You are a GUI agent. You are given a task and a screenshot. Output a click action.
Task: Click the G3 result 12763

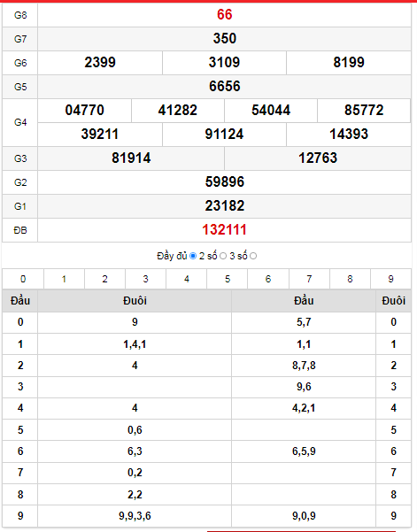318,158
